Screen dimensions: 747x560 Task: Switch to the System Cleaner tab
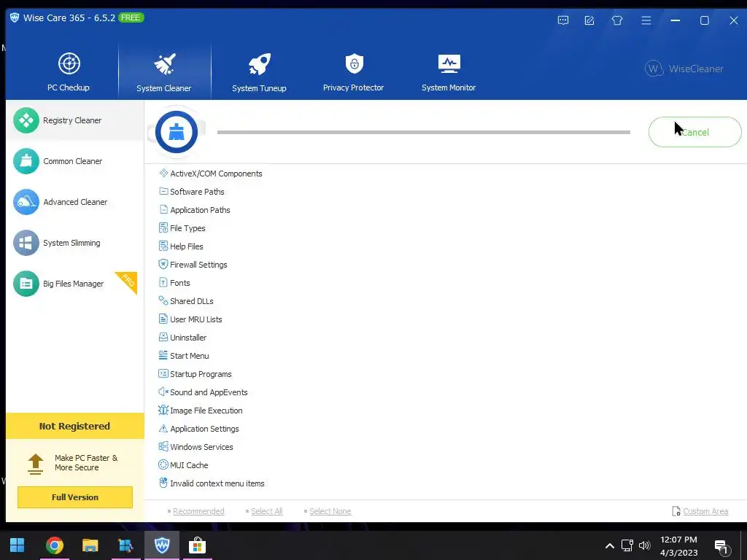point(164,71)
